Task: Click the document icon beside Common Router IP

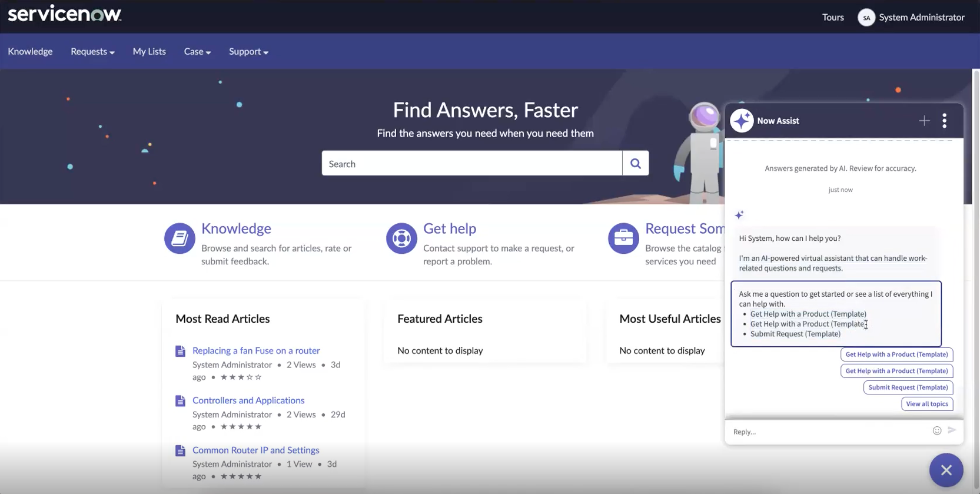Action: (181, 451)
